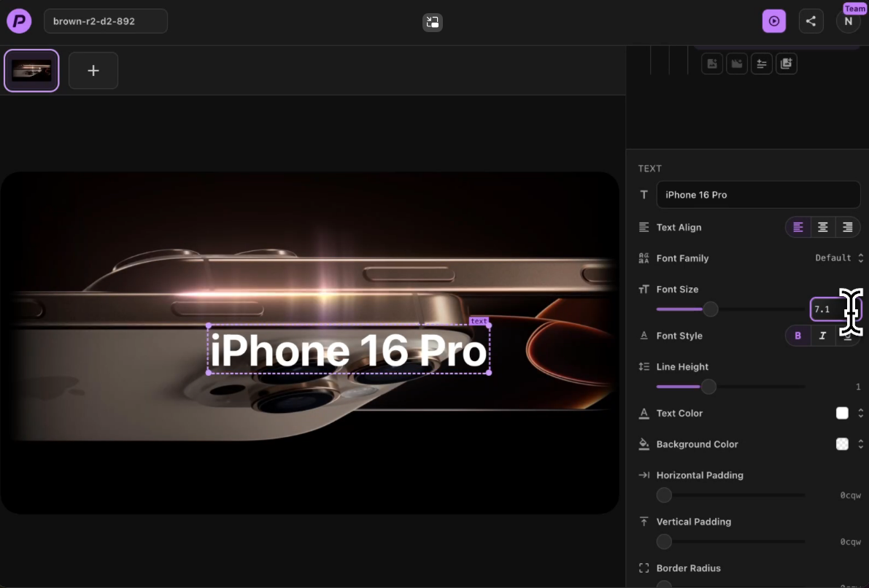The height and width of the screenshot is (588, 869).
Task: Click the Font Size slider handle
Action: (x=711, y=309)
